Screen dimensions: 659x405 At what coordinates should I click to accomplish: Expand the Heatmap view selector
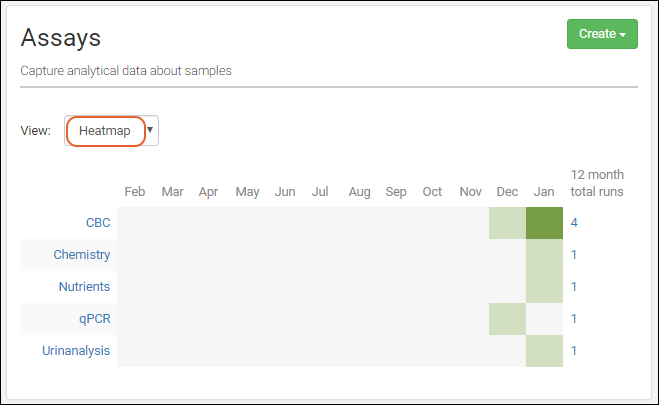pos(105,131)
